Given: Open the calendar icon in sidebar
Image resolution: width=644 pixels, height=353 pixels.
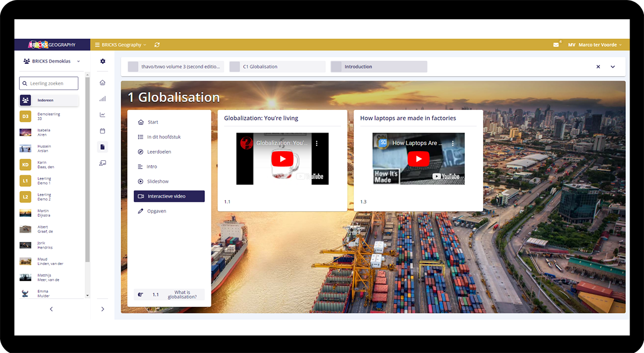Looking at the screenshot, I should pos(103,131).
